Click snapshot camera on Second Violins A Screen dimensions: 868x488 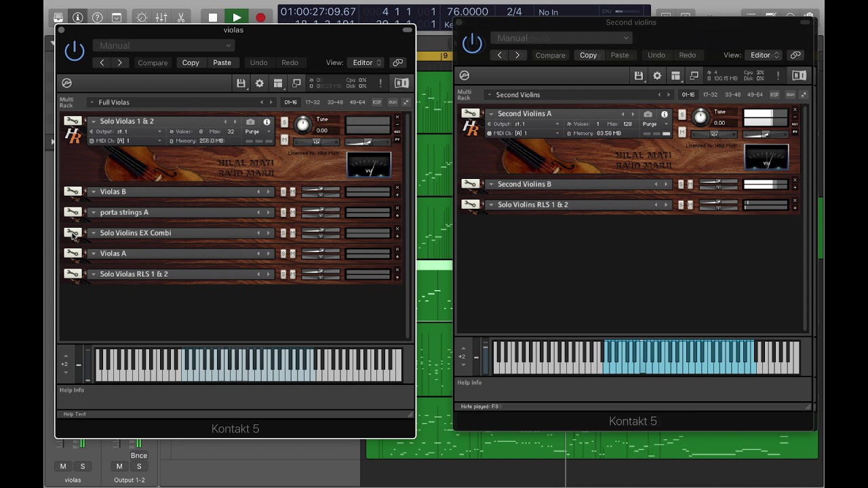(648, 115)
